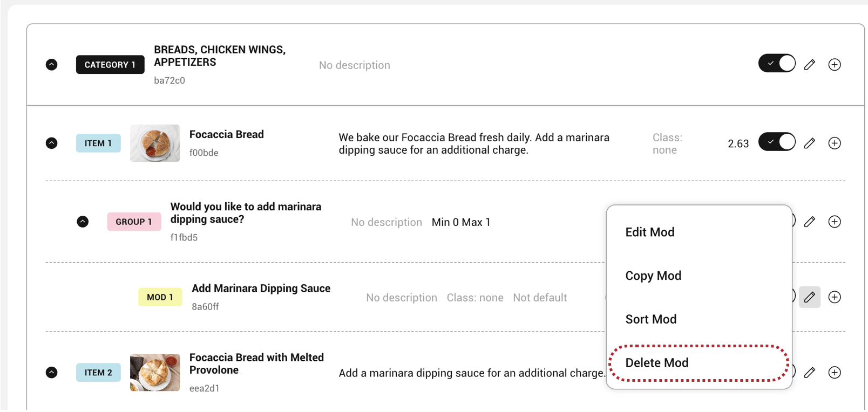Screen dimensions: 868x412
Task: Choose Edit Mod from the context menu
Action: click(650, 232)
